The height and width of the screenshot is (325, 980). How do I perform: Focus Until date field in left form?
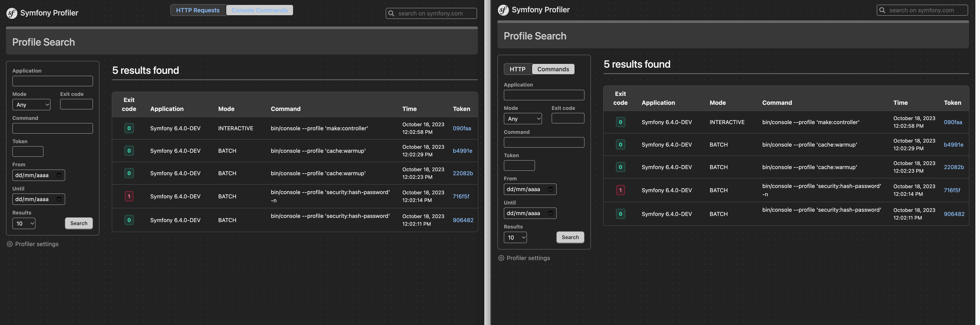pyautogui.click(x=39, y=199)
